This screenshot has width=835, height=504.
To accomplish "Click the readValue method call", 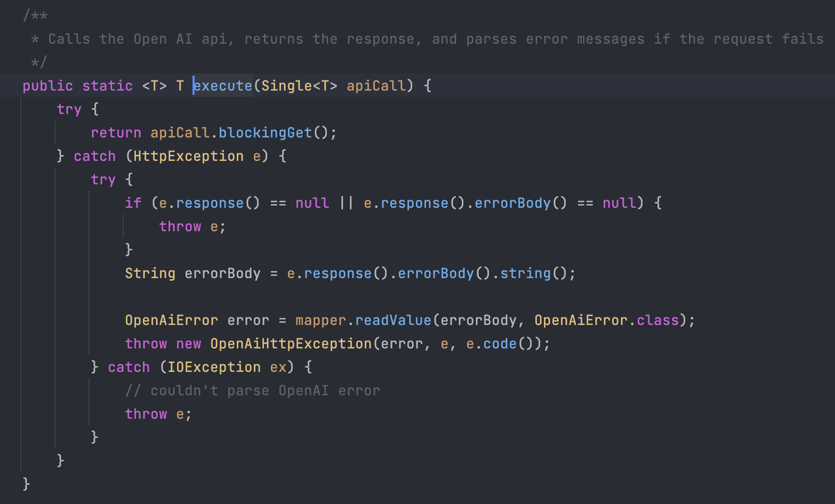I will 393,320.
